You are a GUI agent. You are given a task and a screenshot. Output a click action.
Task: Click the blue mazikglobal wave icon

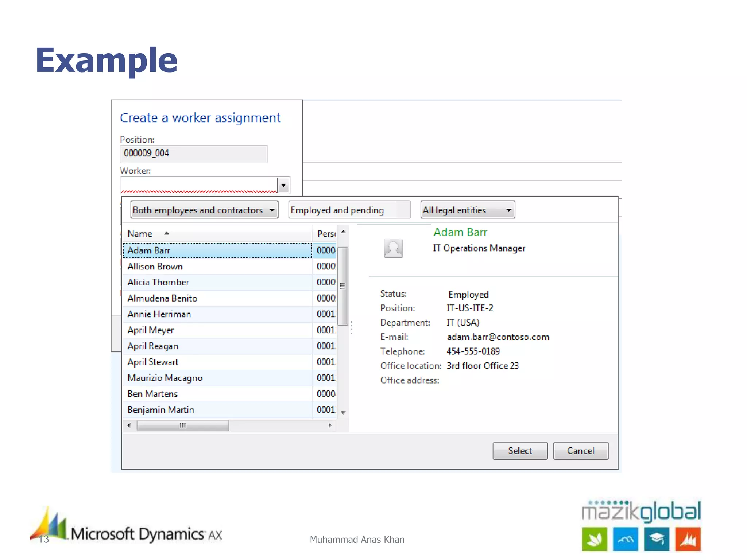[x=626, y=539]
